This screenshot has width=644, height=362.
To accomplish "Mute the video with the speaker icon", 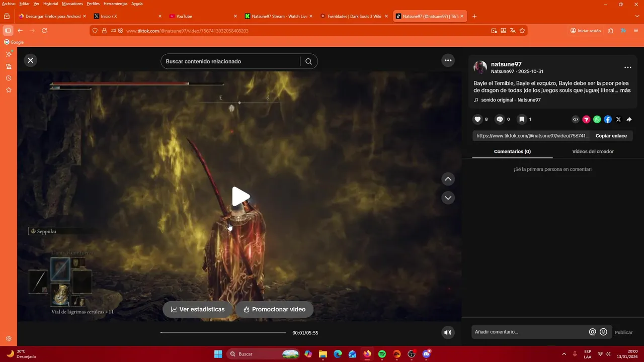I will pyautogui.click(x=448, y=332).
